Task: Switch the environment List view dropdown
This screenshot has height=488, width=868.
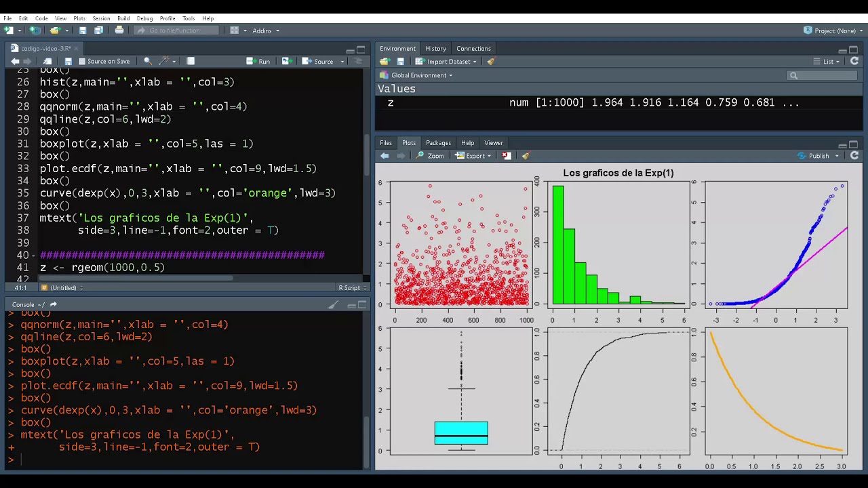Action: coord(827,62)
